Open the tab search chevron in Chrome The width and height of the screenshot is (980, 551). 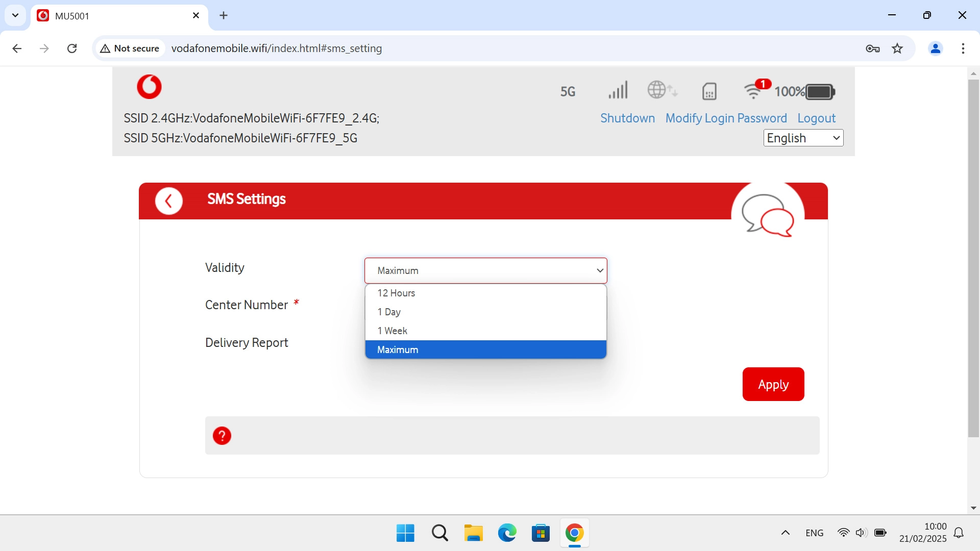(x=15, y=15)
